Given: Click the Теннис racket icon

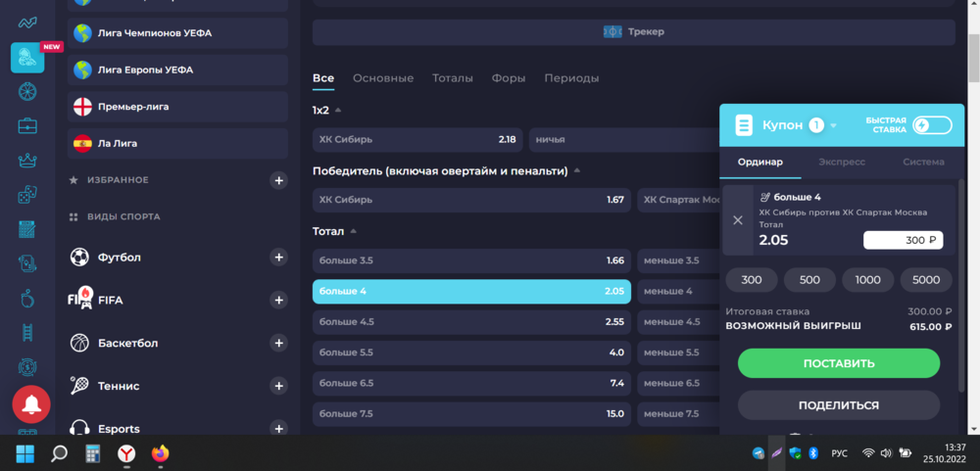Looking at the screenshot, I should pyautogui.click(x=79, y=386).
